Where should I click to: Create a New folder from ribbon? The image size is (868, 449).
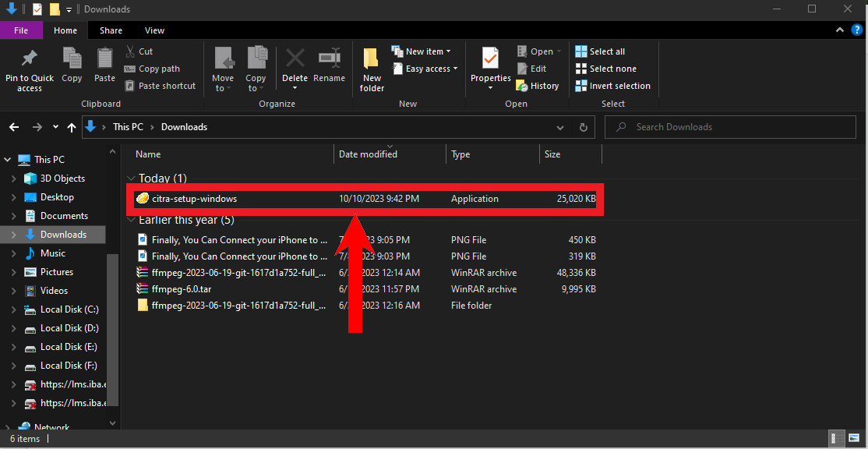(372, 69)
